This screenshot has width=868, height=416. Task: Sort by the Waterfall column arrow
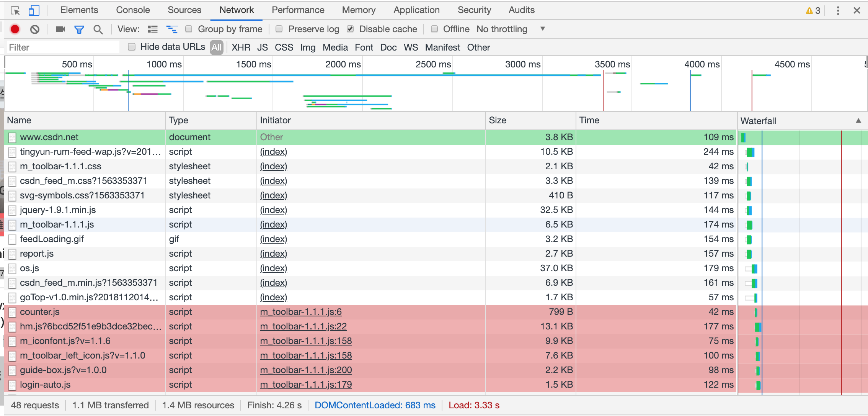point(858,121)
